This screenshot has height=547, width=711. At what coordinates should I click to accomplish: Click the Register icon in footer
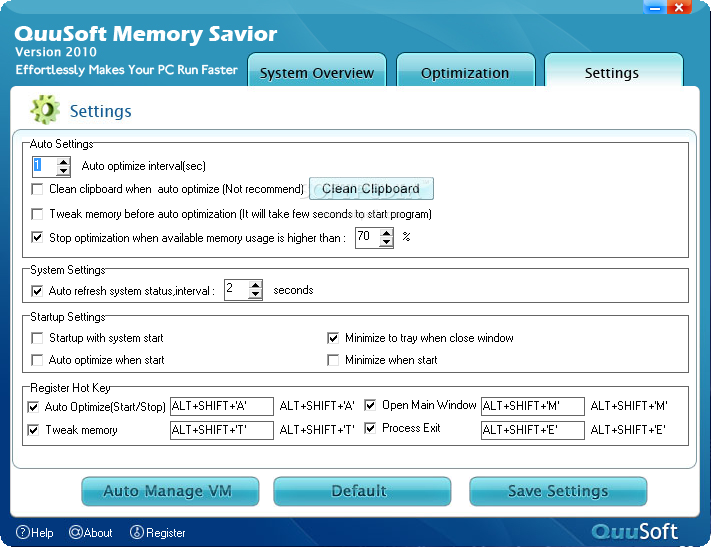[137, 532]
